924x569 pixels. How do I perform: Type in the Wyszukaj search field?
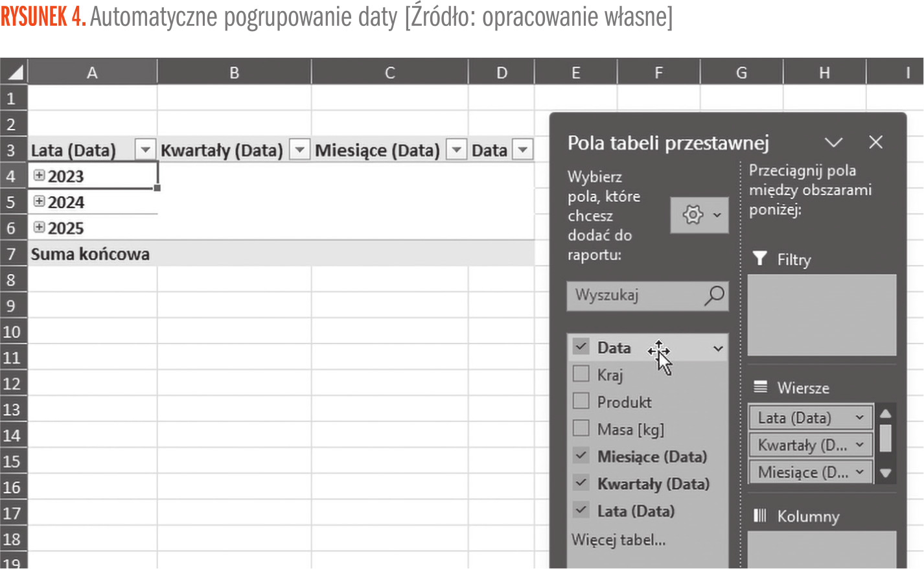pyautogui.click(x=635, y=296)
